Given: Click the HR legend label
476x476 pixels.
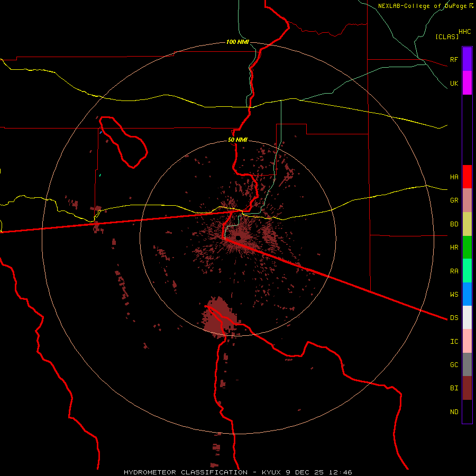Looking at the screenshot, I should [x=454, y=248].
